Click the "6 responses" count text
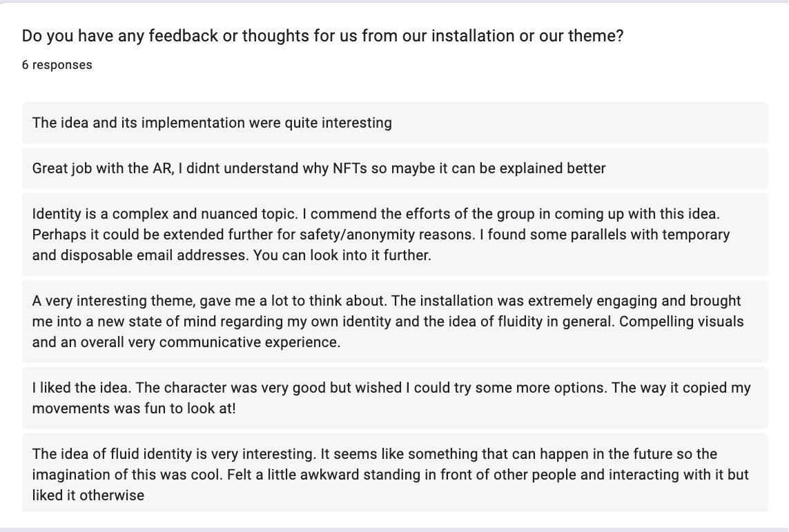The height and width of the screenshot is (532, 789). point(57,65)
